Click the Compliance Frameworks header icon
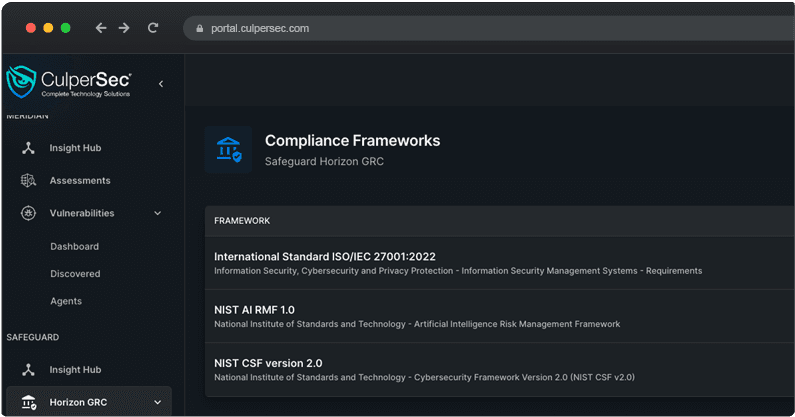This screenshot has height=417, width=795. pyautogui.click(x=228, y=150)
